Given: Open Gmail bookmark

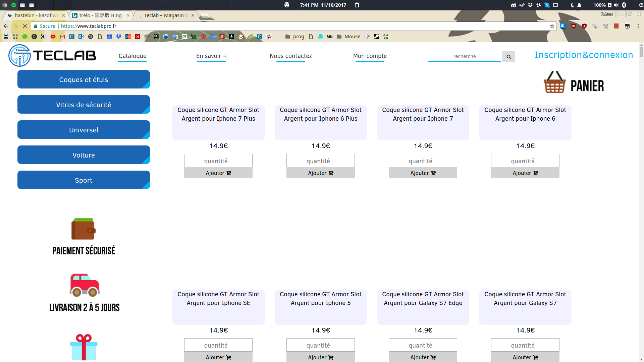Looking at the screenshot, I should 62,37.
